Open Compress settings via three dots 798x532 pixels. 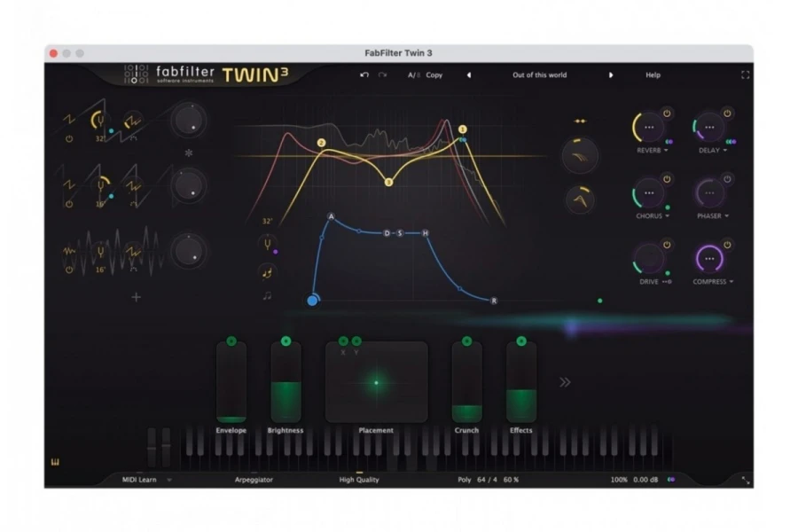tap(709, 259)
